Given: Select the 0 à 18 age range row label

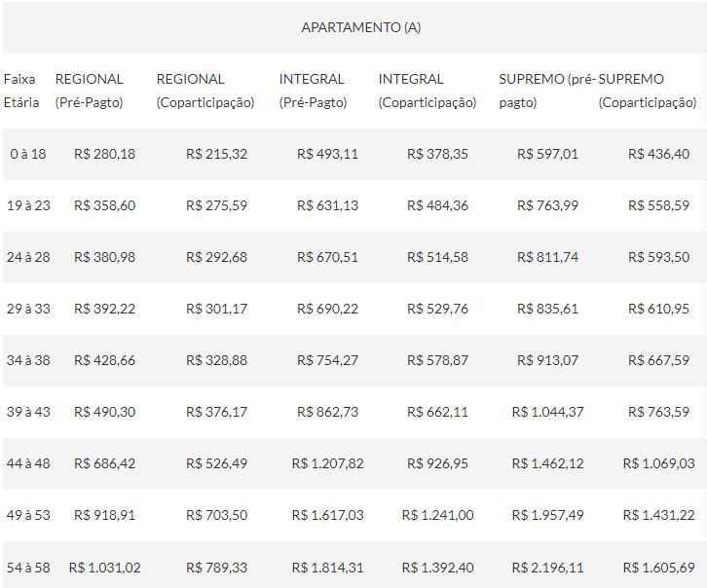Looking at the screenshot, I should 27,154.
